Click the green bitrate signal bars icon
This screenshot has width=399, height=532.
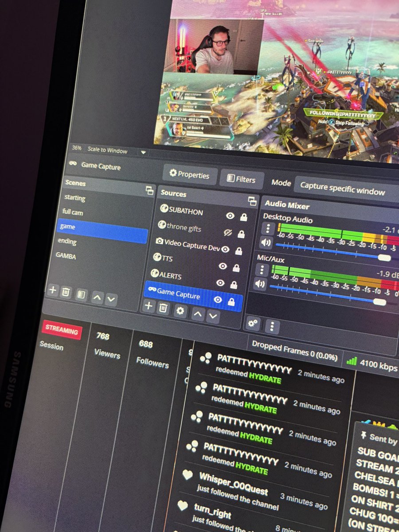click(352, 361)
